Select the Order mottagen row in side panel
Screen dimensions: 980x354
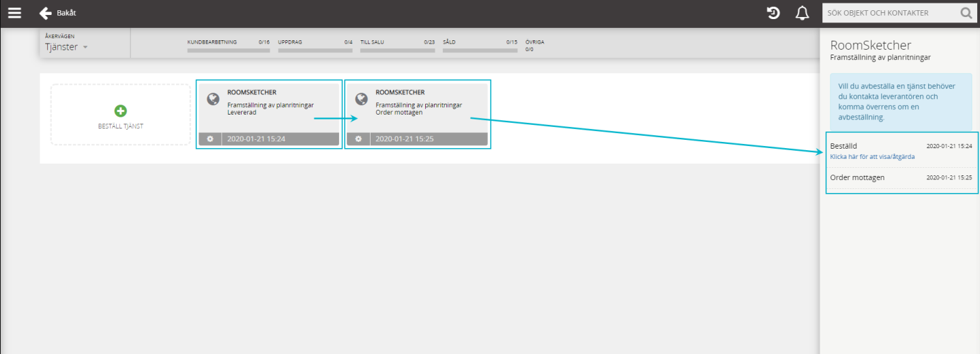point(901,177)
